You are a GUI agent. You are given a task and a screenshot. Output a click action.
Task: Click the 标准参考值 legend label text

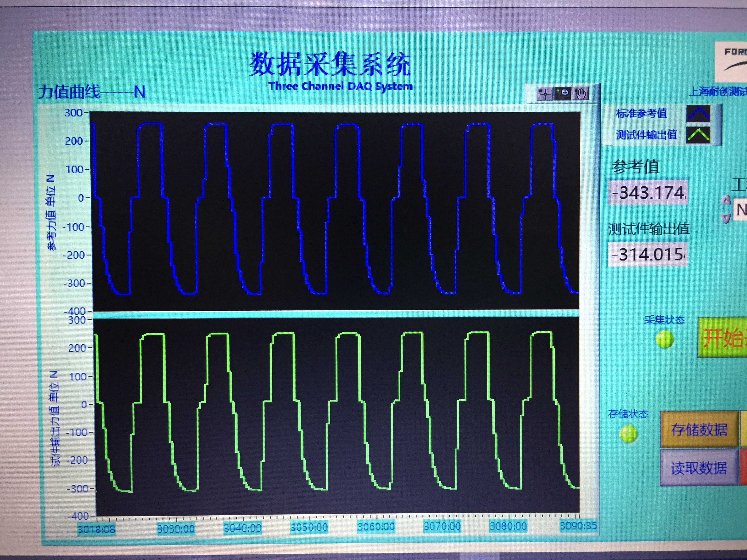[x=641, y=114]
